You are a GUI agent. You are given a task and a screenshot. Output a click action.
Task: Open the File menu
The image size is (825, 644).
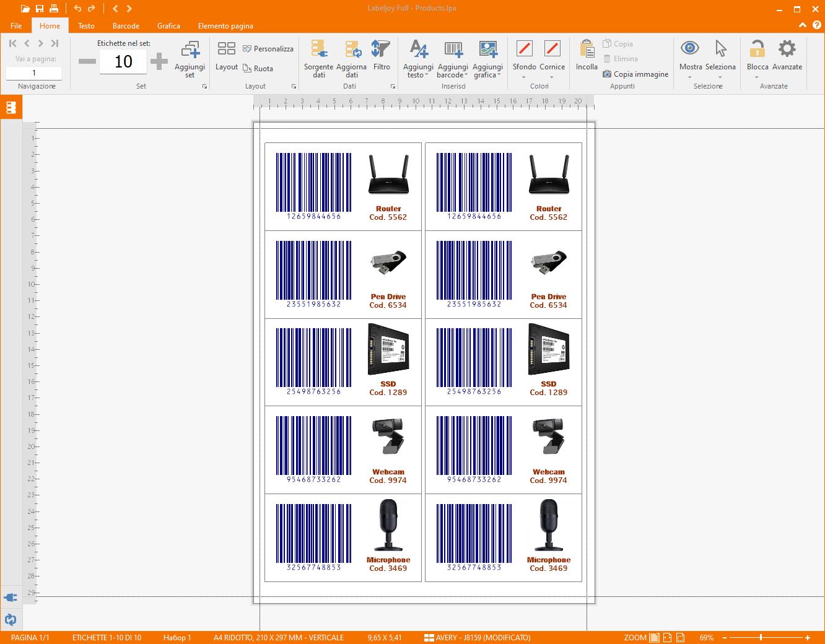click(x=16, y=26)
